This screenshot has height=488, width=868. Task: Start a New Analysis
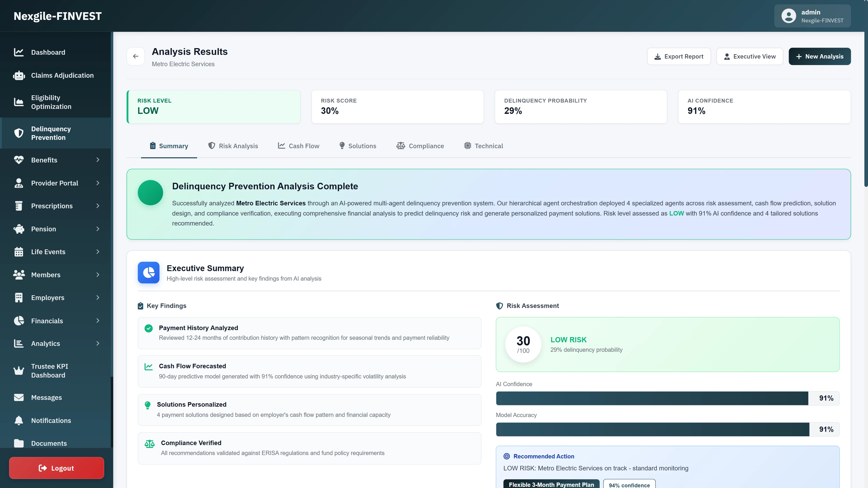(819, 56)
